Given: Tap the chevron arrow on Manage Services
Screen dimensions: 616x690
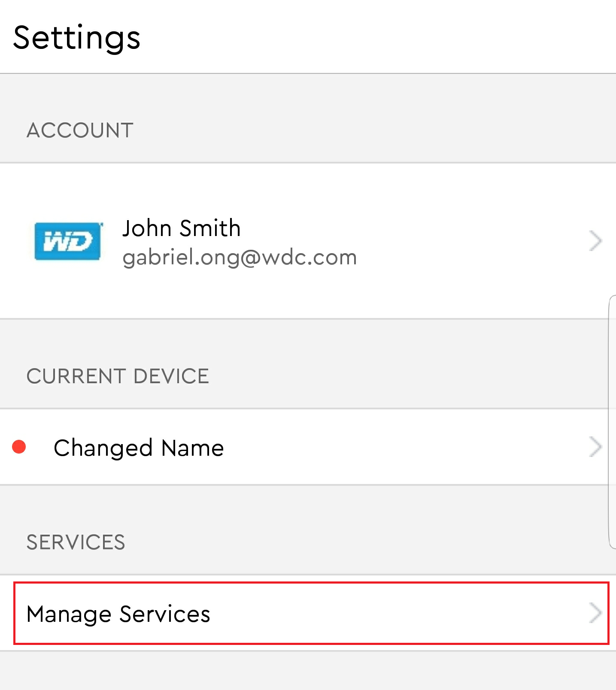Looking at the screenshot, I should pos(595,613).
